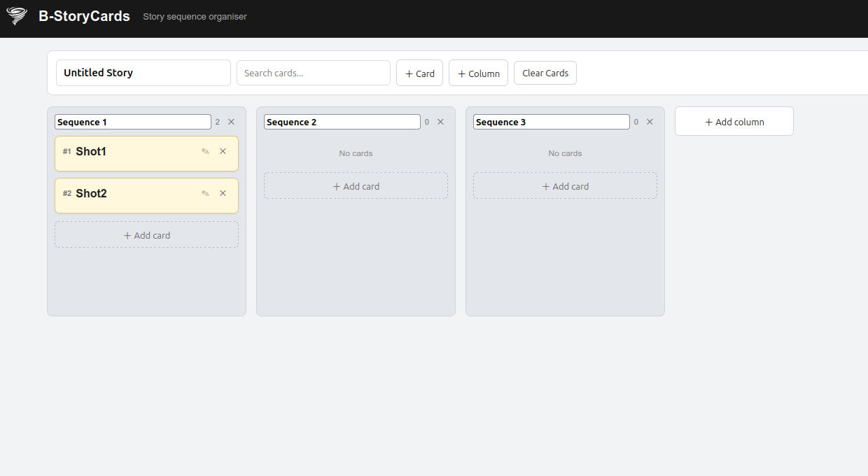868x476 pixels.
Task: Rename the Sequence 3 column title field
Action: click(x=552, y=122)
